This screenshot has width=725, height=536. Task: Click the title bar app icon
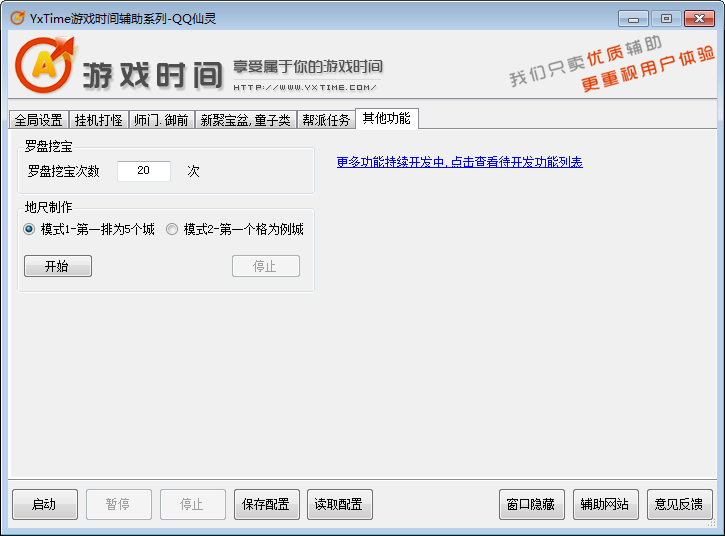tap(17, 18)
